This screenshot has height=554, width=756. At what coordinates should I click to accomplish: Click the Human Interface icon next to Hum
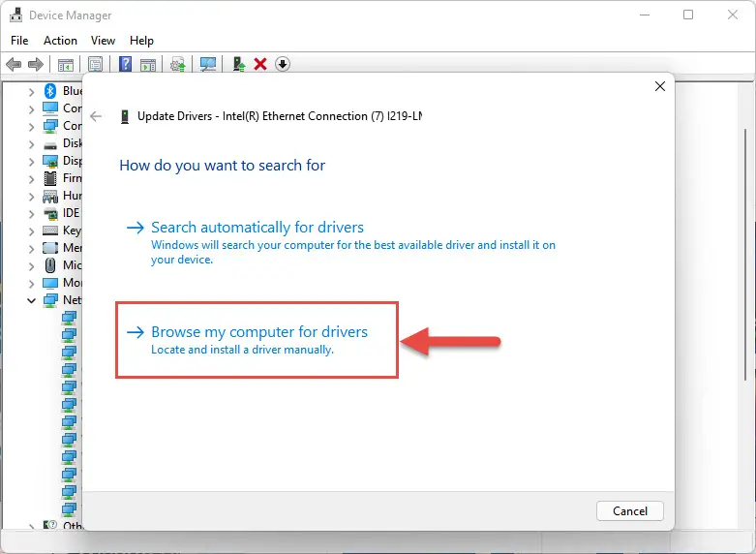(x=50, y=197)
